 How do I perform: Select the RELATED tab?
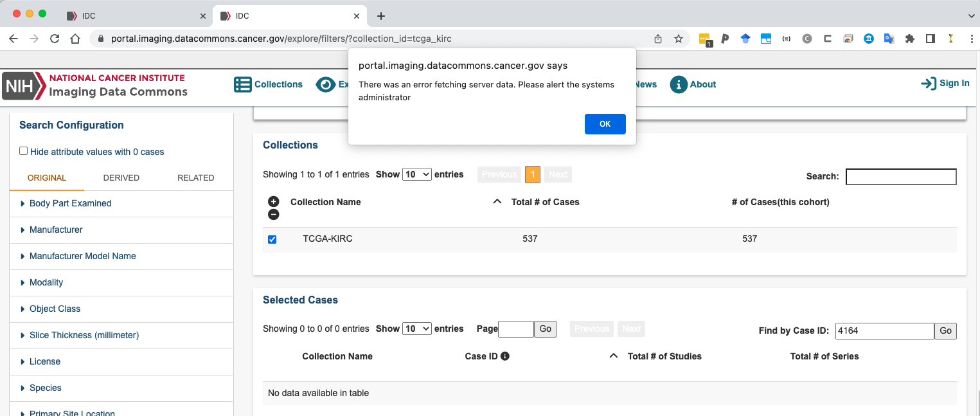click(x=195, y=177)
